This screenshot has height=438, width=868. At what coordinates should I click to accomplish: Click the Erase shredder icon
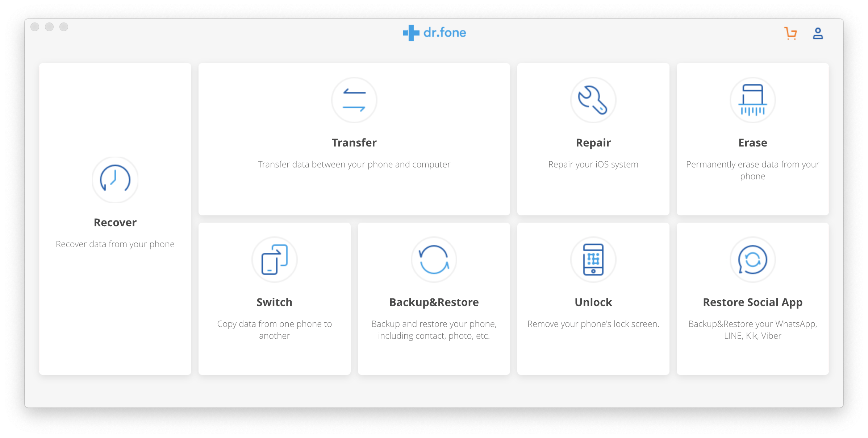(753, 100)
